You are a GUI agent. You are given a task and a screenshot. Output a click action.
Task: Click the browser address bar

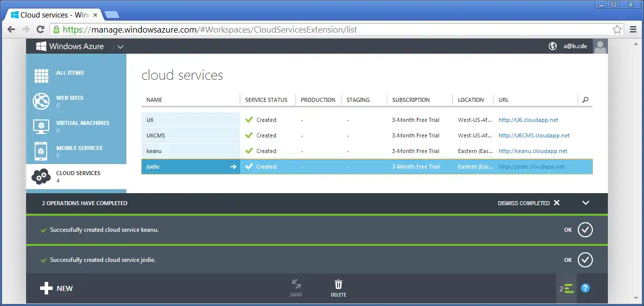(338, 30)
